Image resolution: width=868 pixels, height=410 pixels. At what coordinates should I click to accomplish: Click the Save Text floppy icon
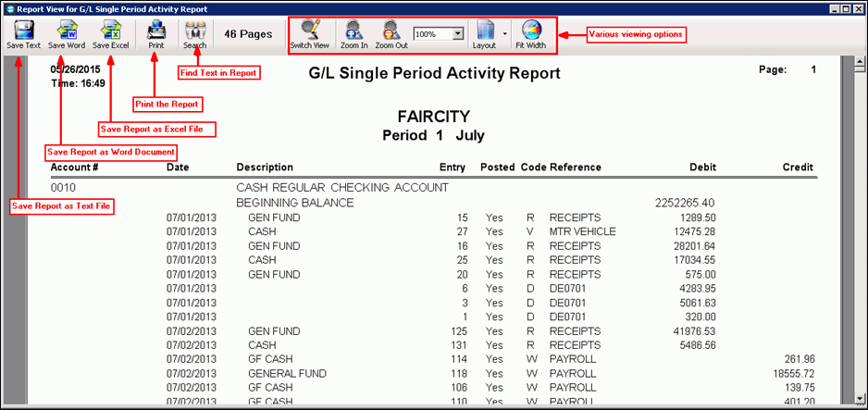[x=24, y=30]
